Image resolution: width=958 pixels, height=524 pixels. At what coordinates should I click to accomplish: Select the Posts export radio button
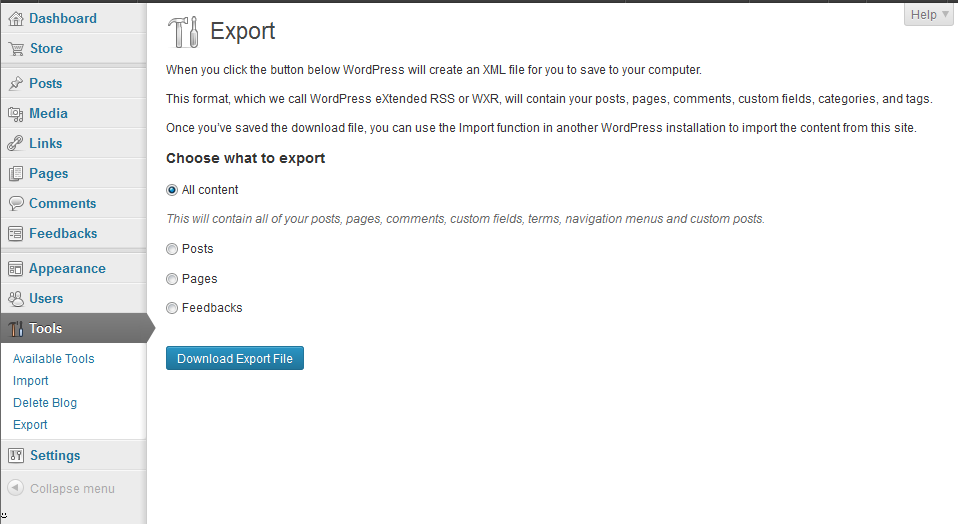tap(172, 249)
